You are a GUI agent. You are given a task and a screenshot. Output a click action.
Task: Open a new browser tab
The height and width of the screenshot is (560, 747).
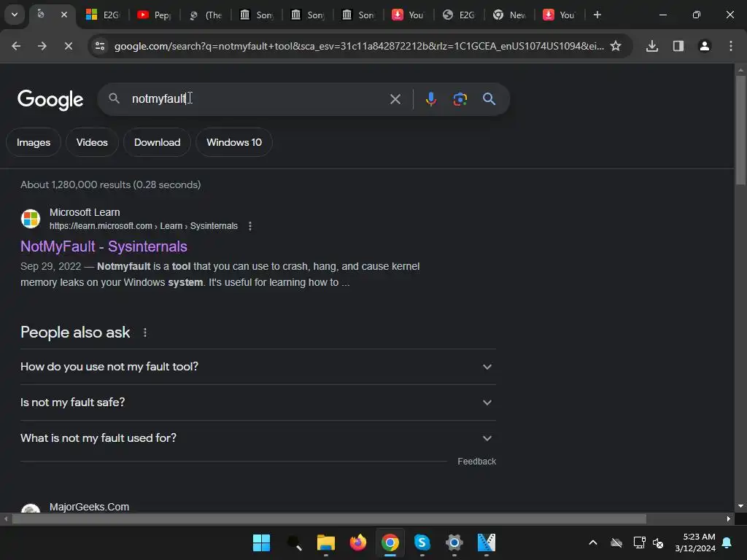[597, 15]
